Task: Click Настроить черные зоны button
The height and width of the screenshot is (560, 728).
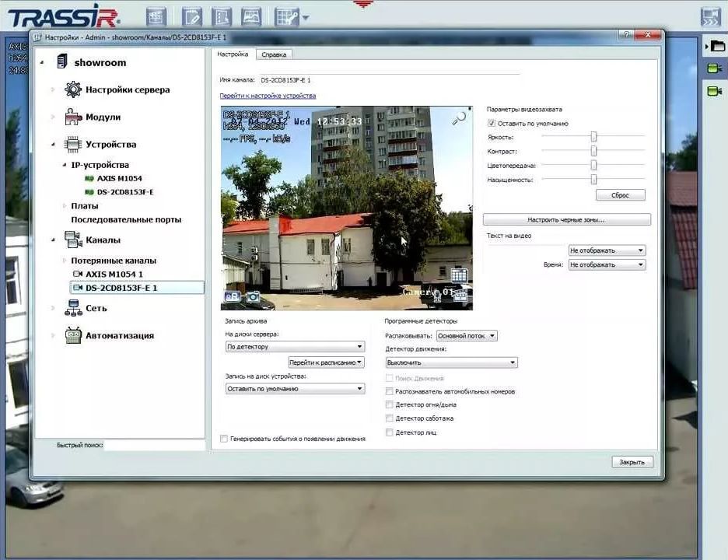Action: click(569, 219)
